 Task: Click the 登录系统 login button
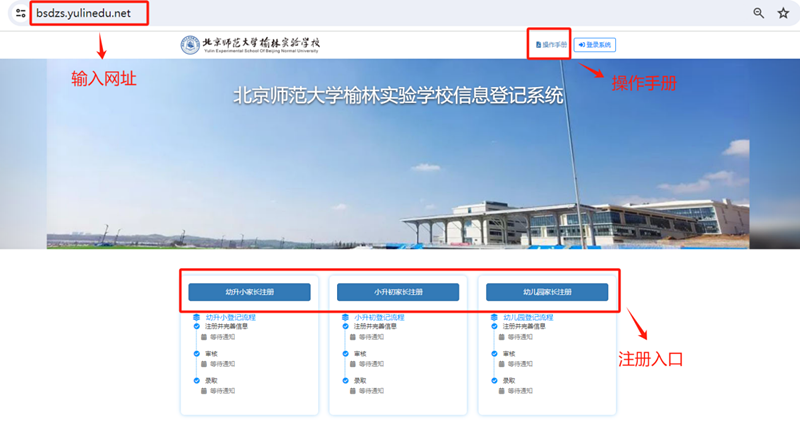pyautogui.click(x=595, y=45)
